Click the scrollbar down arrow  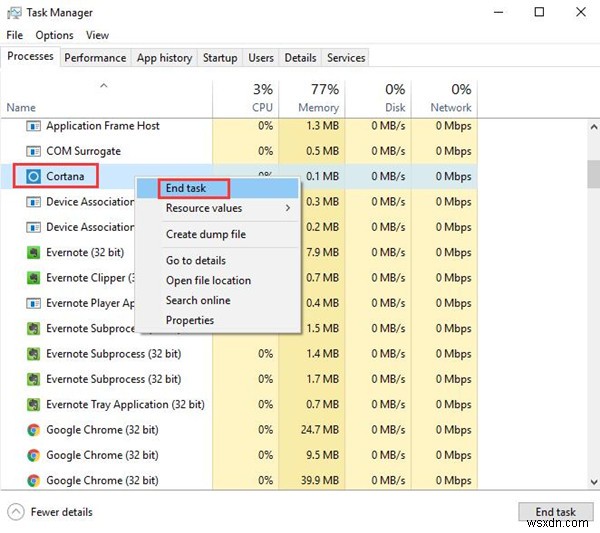click(x=593, y=482)
